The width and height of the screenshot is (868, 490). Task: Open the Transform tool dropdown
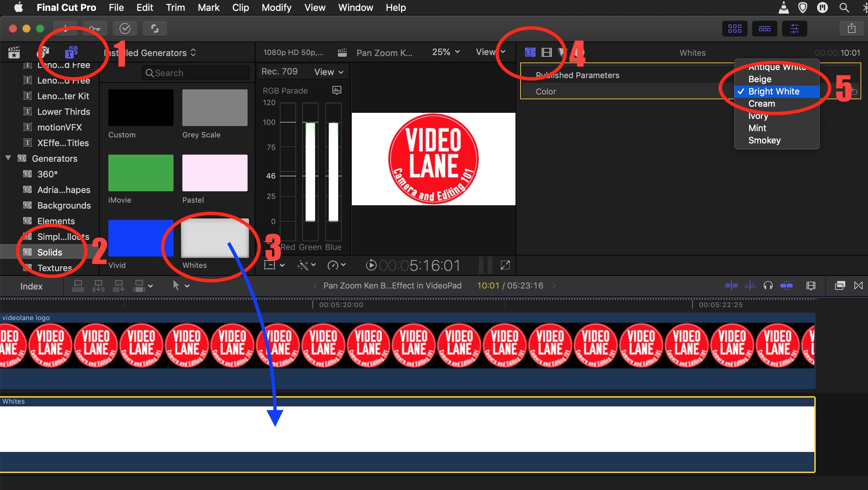point(274,265)
